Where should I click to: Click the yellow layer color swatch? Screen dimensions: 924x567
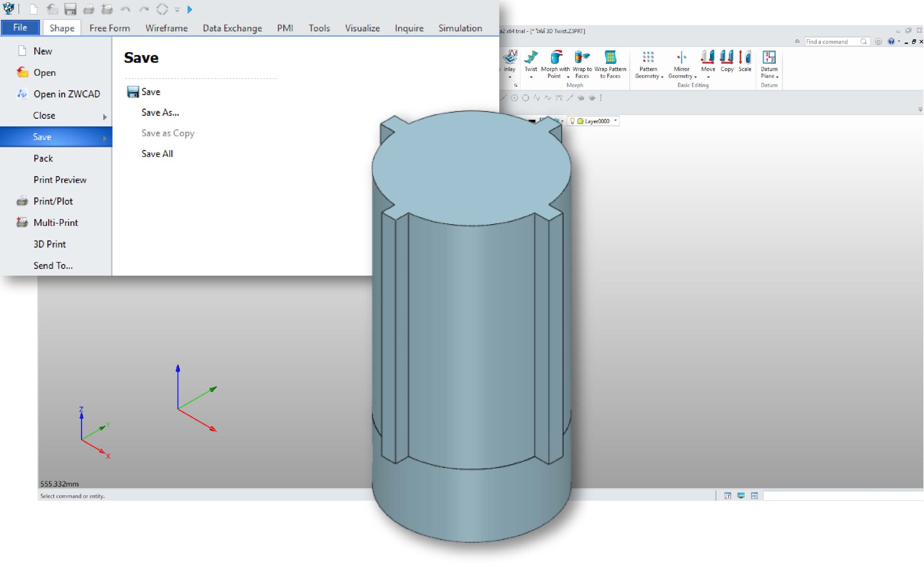coord(580,121)
